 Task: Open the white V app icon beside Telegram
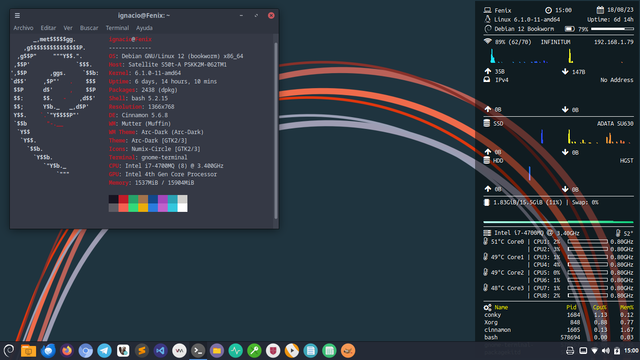123,351
